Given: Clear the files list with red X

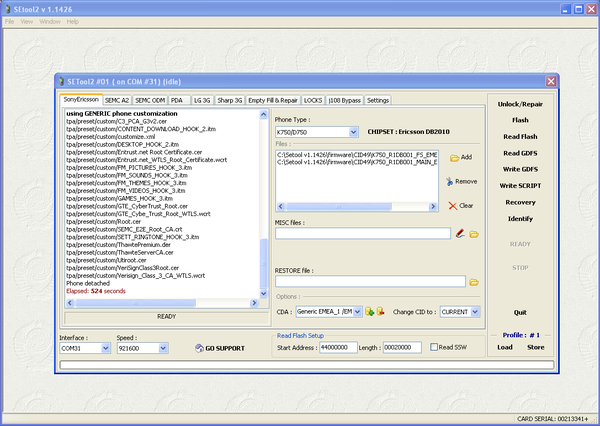Looking at the screenshot, I should [x=453, y=205].
